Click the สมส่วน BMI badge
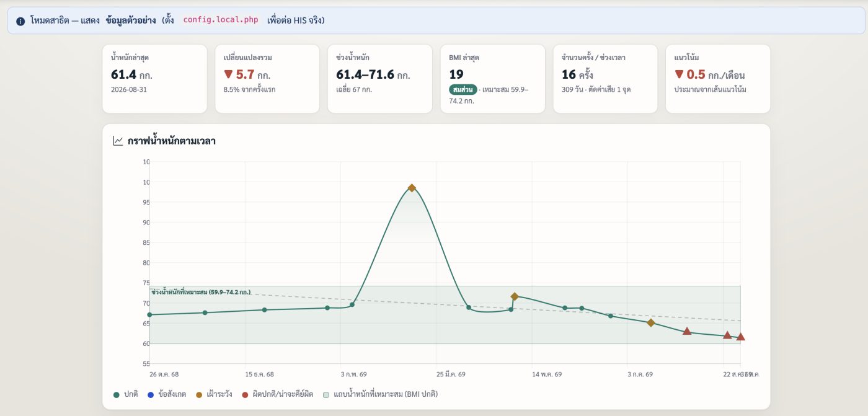 point(463,89)
